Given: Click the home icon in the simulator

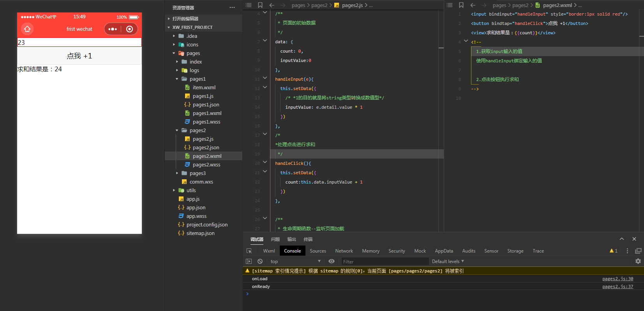Looking at the screenshot, I should coord(27,29).
